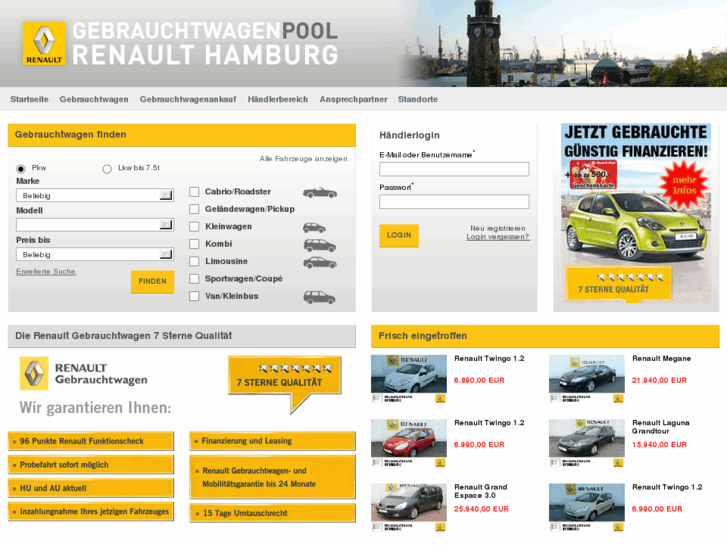Open the Renault Laguna Grandtour thumbnail
The image size is (727, 545).
pyautogui.click(x=587, y=443)
